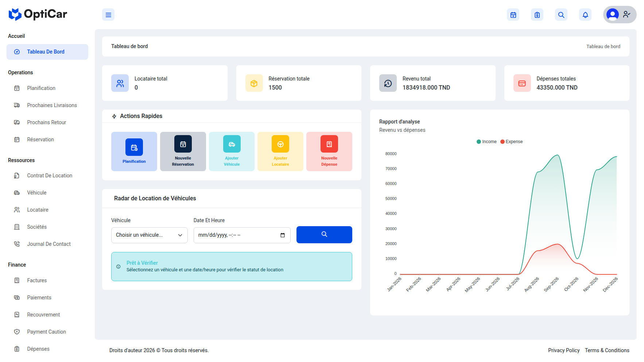
Task: Click the Ajouter Locataire quick action icon
Action: click(x=280, y=144)
